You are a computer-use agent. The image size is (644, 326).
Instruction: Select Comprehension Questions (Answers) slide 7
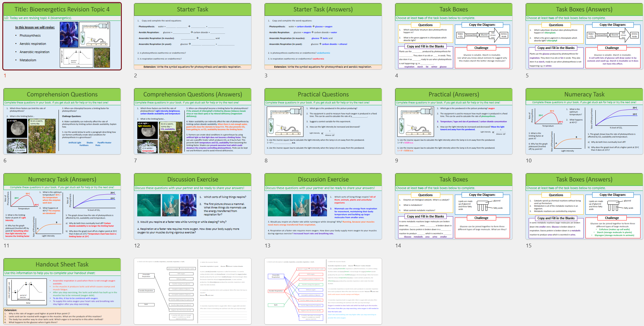(193, 121)
